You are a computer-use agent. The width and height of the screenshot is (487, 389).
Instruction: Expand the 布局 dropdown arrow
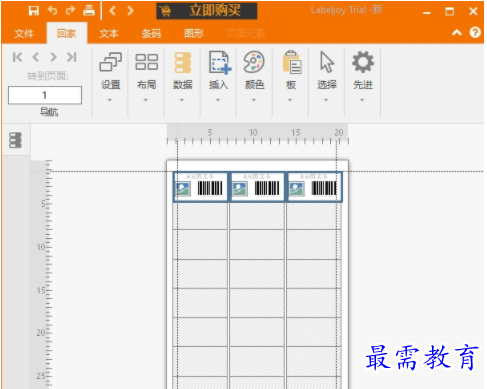pos(146,100)
